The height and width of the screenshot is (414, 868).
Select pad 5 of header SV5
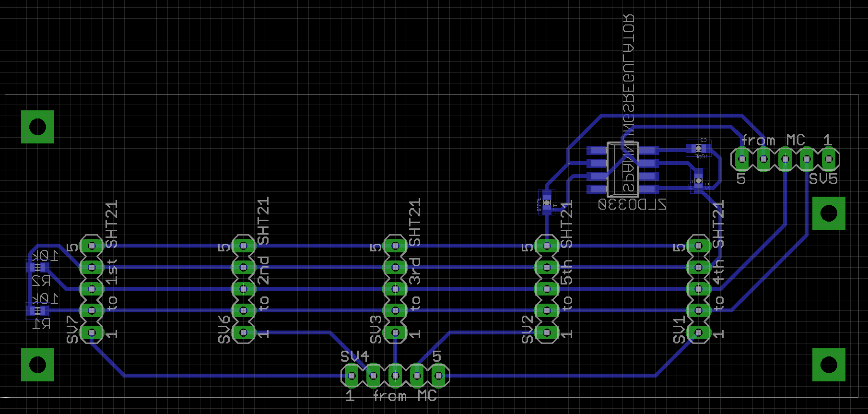pyautogui.click(x=742, y=159)
